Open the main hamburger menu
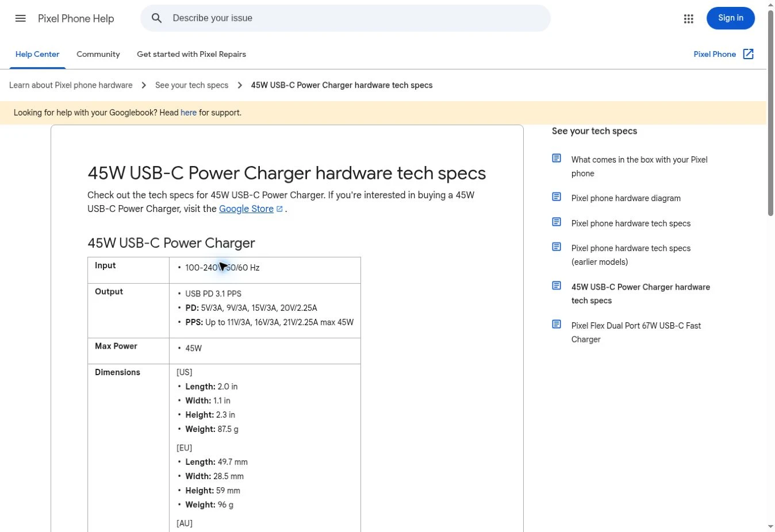Image resolution: width=775 pixels, height=532 pixels. click(21, 18)
